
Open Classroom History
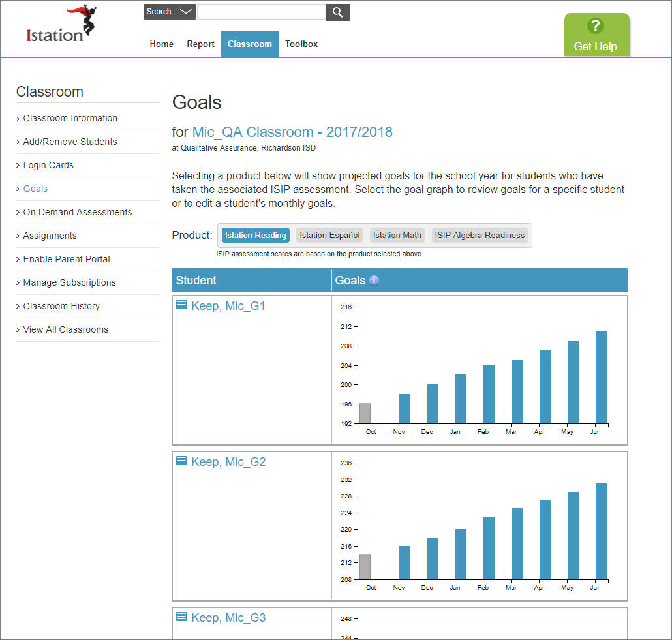61,306
